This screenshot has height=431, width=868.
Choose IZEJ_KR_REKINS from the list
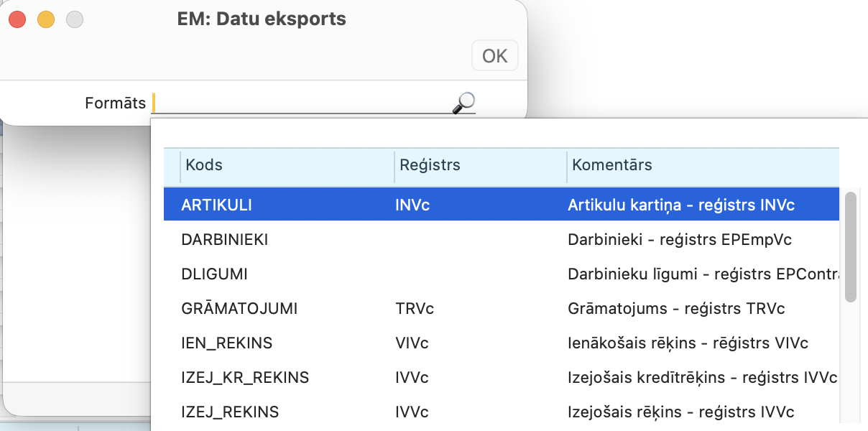coord(245,377)
